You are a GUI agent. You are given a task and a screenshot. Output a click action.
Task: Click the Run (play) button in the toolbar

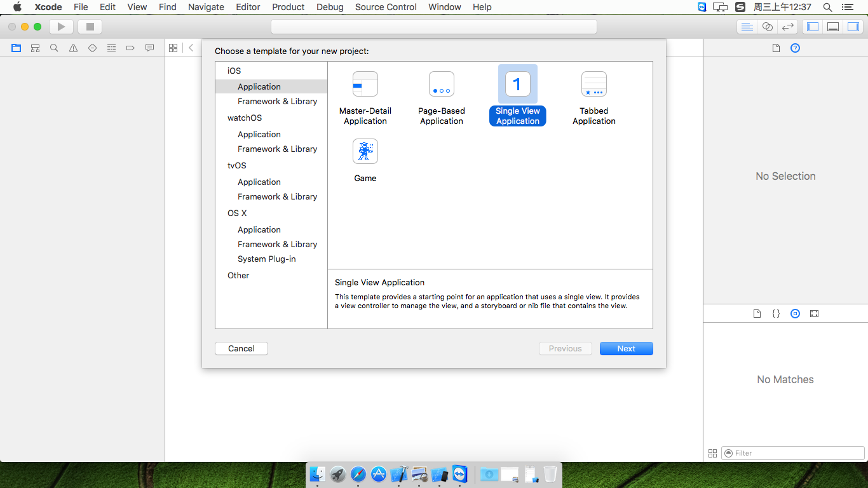tap(61, 27)
